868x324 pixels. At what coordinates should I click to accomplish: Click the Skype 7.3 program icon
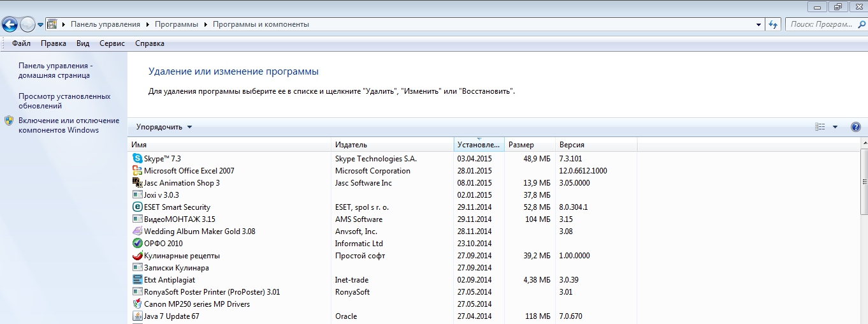click(x=137, y=158)
